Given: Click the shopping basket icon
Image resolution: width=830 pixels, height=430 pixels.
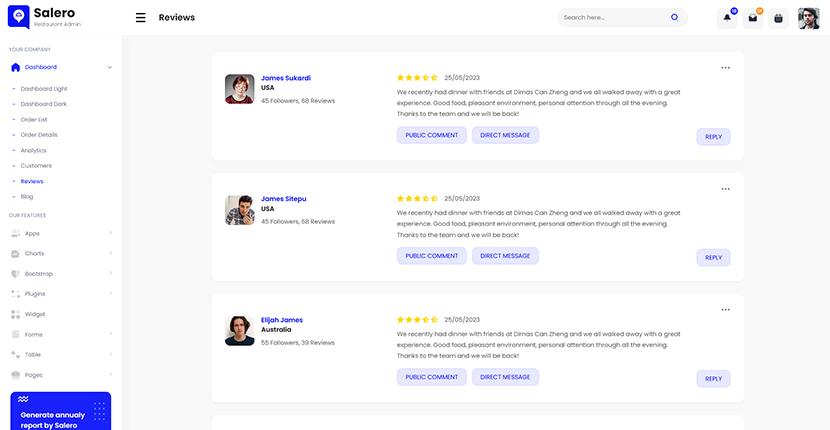Looking at the screenshot, I should 779,18.
